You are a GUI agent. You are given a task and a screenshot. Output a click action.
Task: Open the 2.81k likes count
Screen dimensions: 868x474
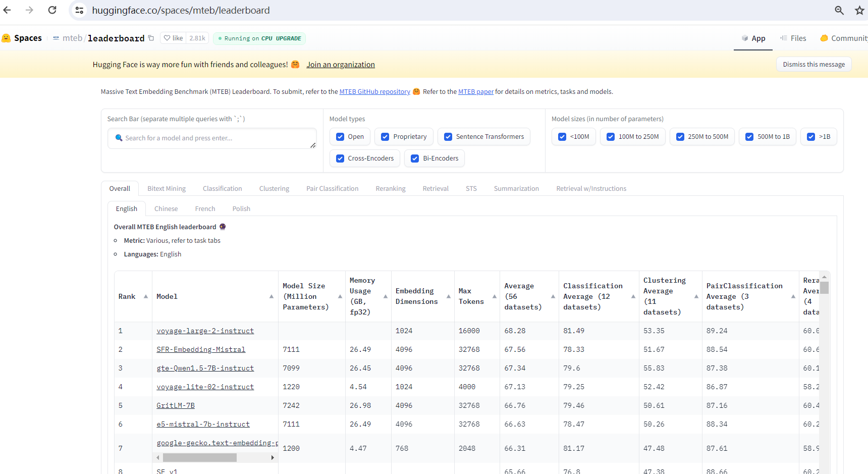[197, 38]
